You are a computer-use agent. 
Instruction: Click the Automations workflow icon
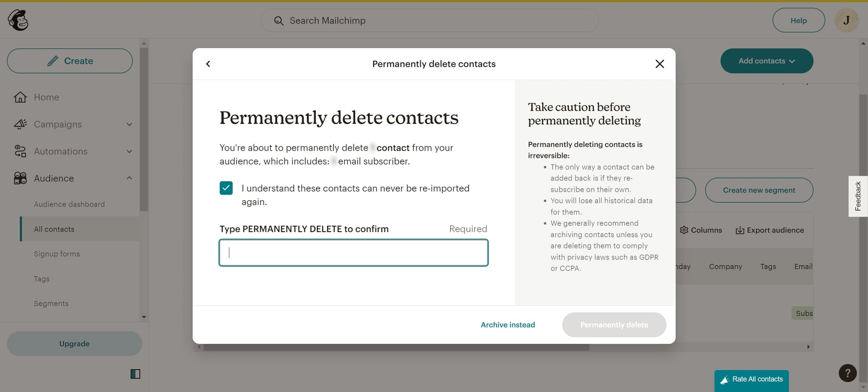[20, 152]
